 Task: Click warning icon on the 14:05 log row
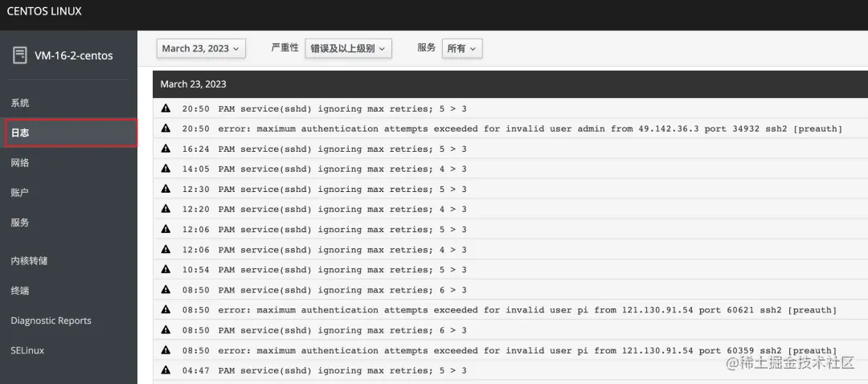click(x=166, y=169)
